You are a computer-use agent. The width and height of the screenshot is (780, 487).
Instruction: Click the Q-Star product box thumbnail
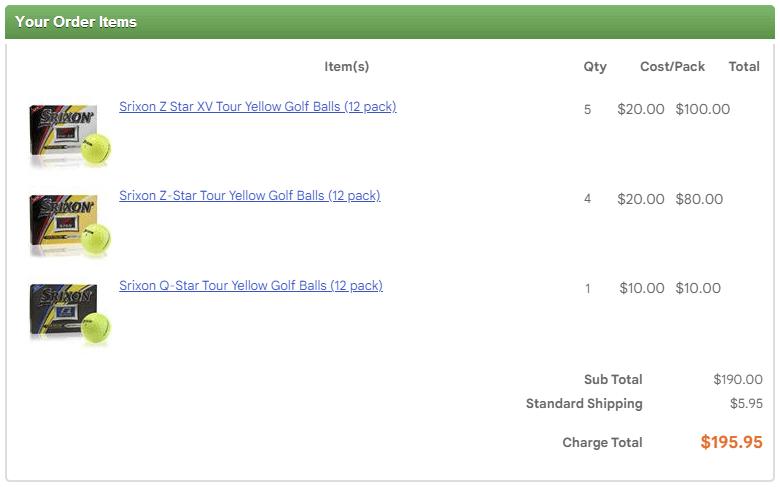tap(68, 314)
